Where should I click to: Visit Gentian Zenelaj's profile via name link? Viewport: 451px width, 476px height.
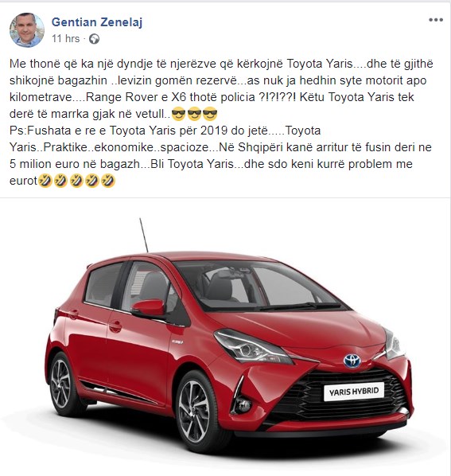point(97,22)
